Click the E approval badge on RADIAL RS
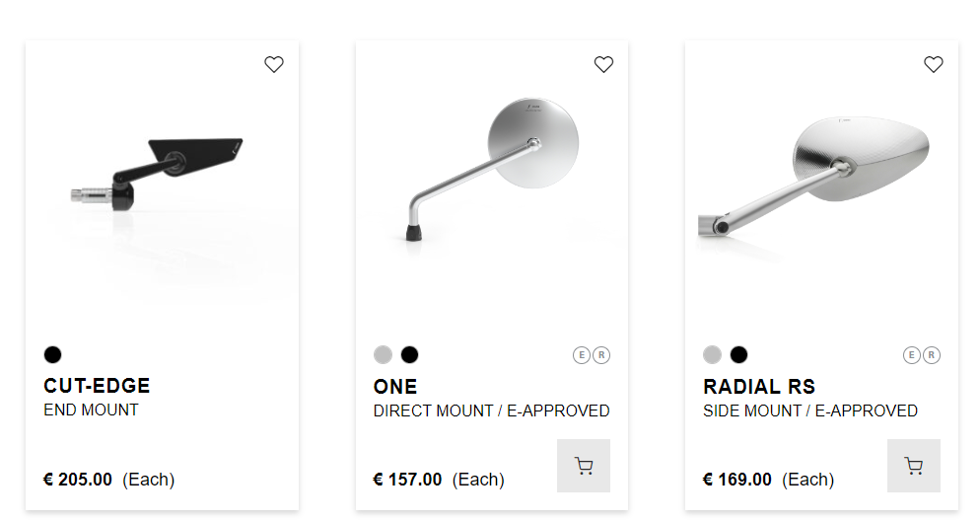 (x=911, y=355)
